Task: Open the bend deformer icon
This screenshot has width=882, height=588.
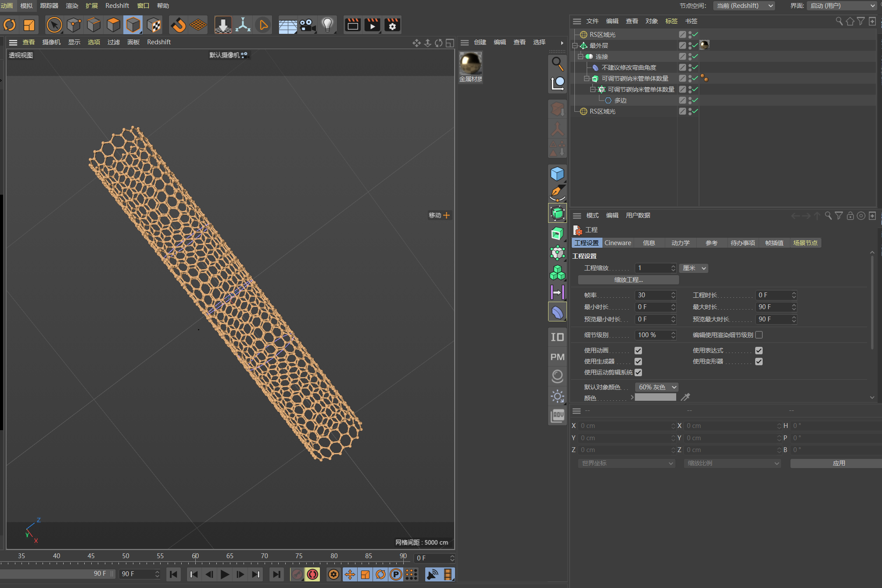Action: pyautogui.click(x=557, y=312)
